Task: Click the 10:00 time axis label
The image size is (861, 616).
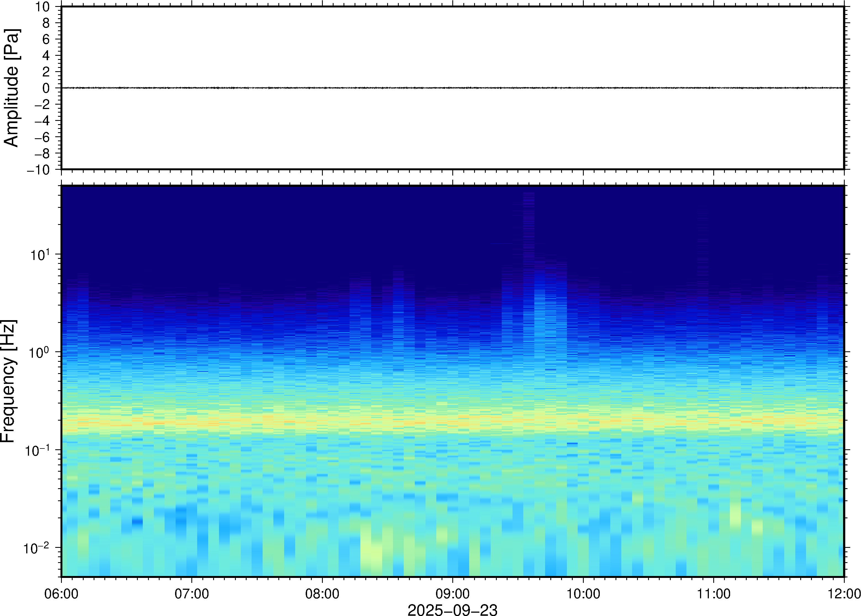Action: [583, 594]
